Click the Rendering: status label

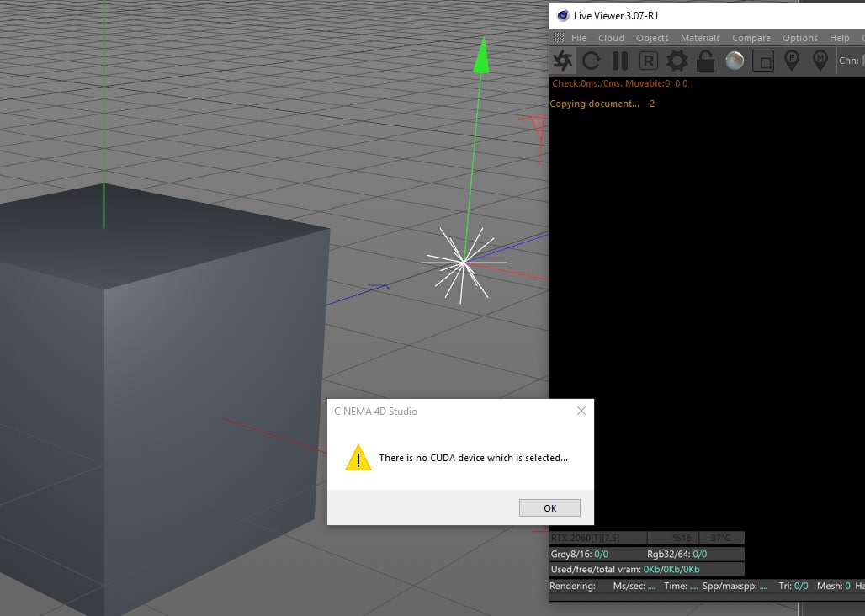573,586
